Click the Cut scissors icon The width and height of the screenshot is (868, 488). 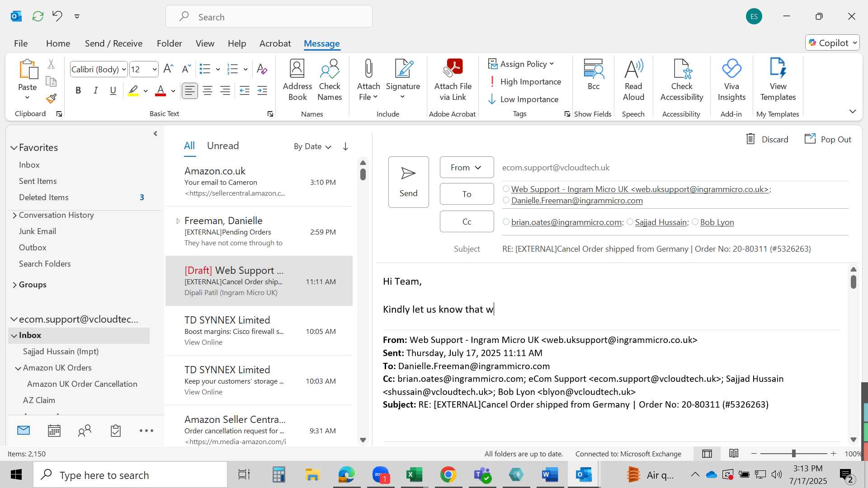coord(51,65)
